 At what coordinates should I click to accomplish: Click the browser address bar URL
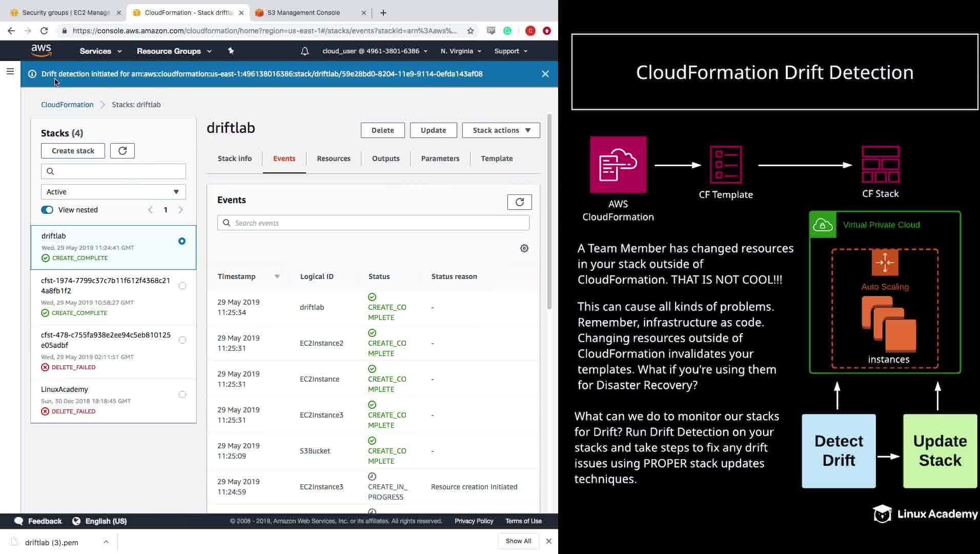pos(264,31)
